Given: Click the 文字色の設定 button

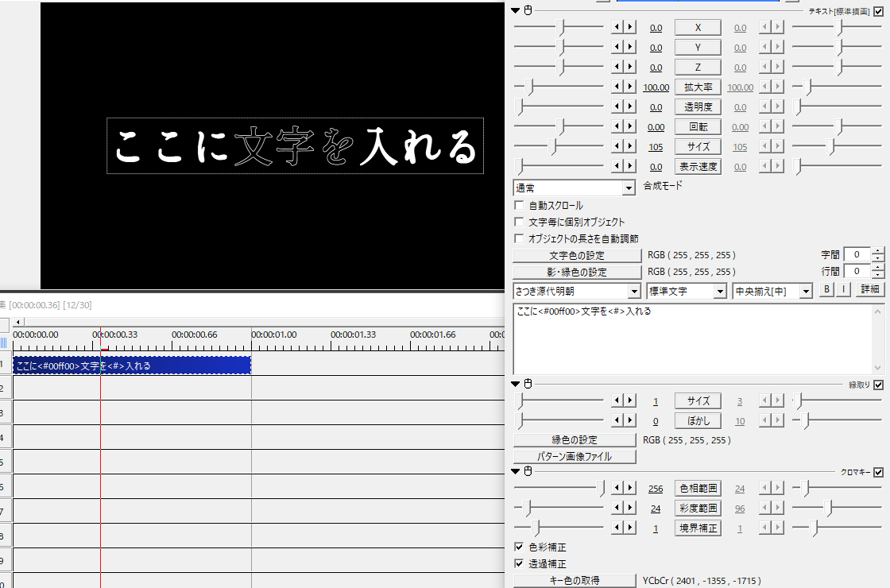Looking at the screenshot, I should pos(576,256).
